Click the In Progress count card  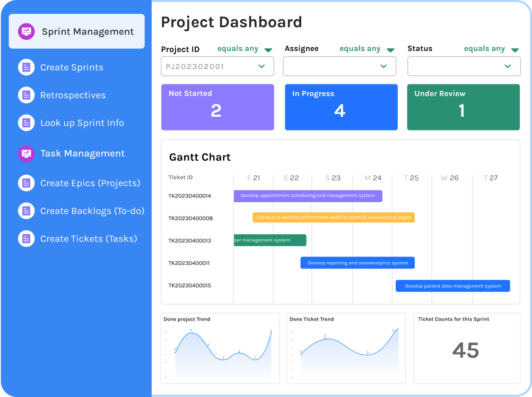pos(342,107)
